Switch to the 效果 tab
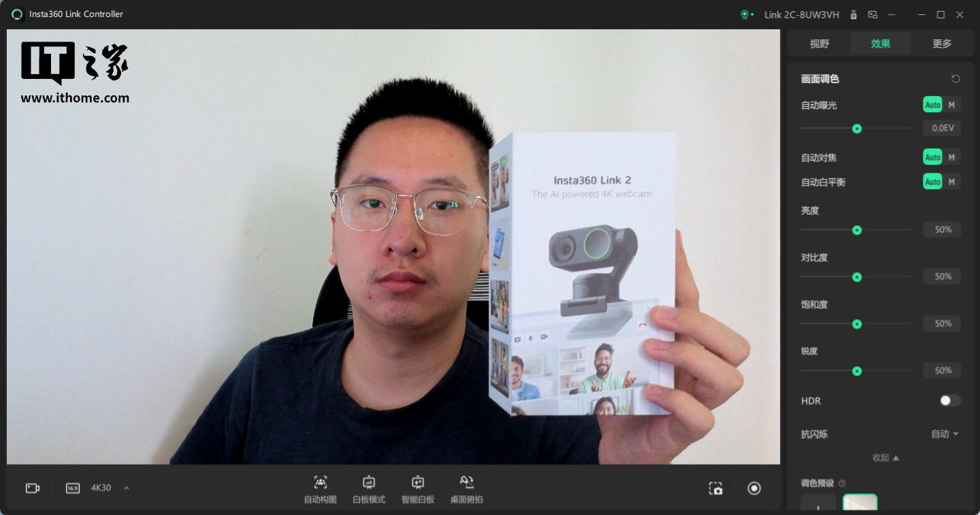 click(x=880, y=44)
